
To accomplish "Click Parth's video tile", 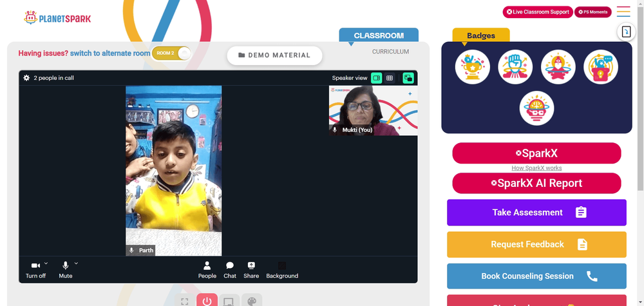I will pyautogui.click(x=173, y=171).
